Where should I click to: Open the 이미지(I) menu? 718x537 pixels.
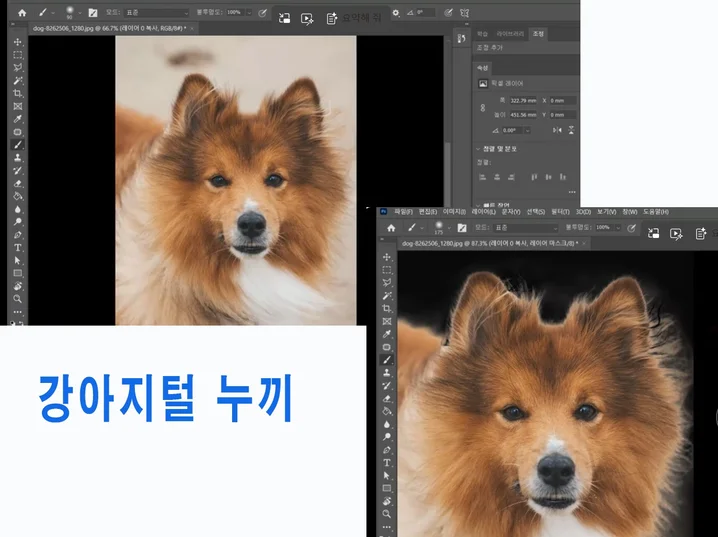click(x=454, y=212)
